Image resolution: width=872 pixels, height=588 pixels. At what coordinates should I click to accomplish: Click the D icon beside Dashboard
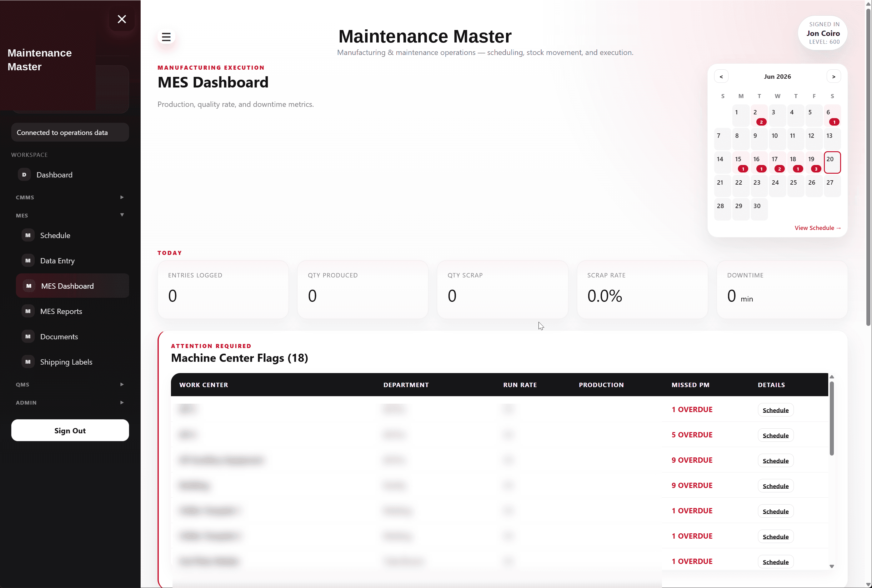24,175
